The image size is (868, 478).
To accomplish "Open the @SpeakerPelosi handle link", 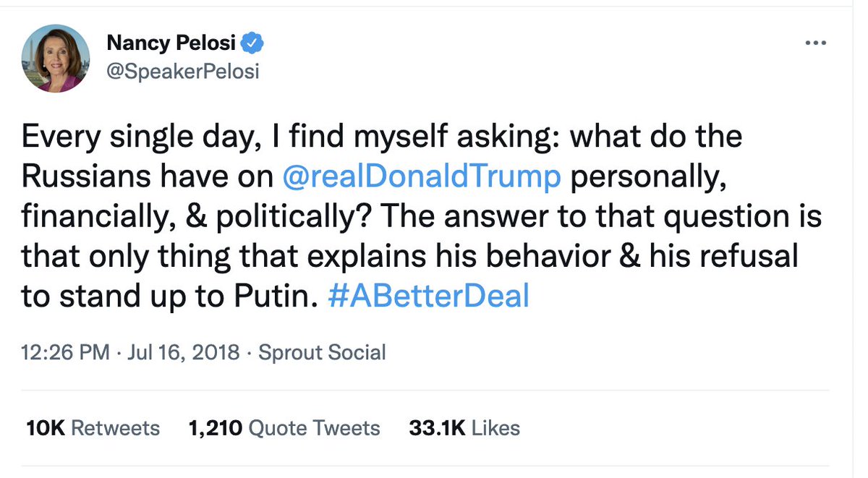I will (182, 72).
